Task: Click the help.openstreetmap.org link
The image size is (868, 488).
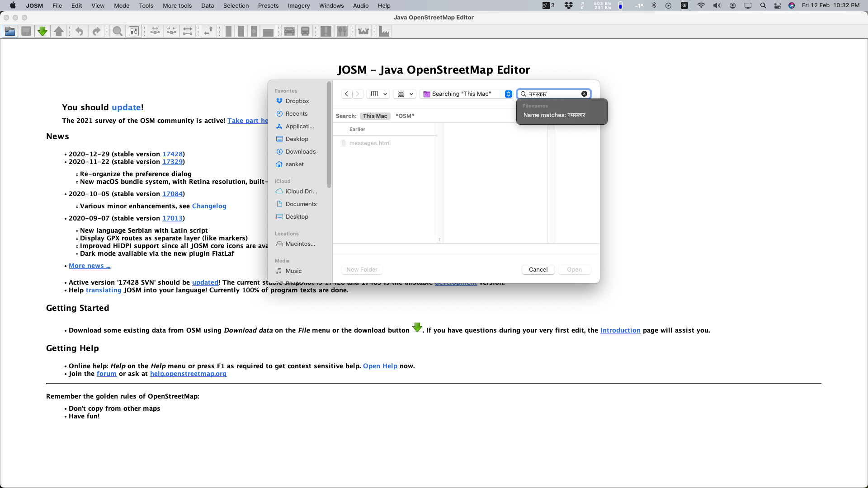Action: [188, 374]
